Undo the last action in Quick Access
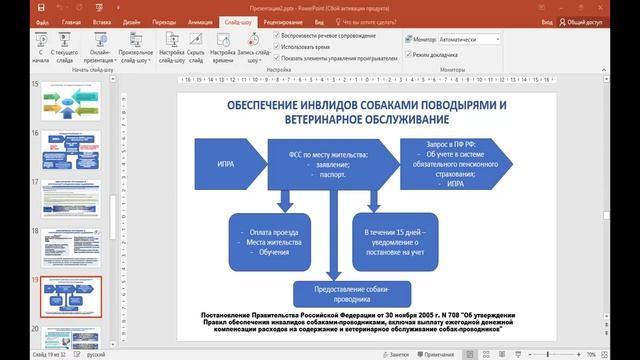The height and width of the screenshot is (360, 640). pyautogui.click(x=60, y=8)
